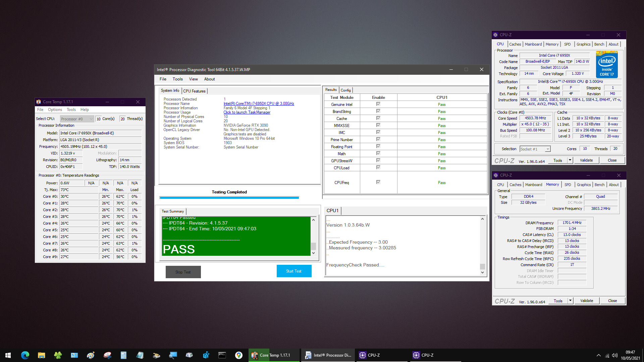Click the volume icon in tray
This screenshot has height=362, width=644.
point(614,355)
